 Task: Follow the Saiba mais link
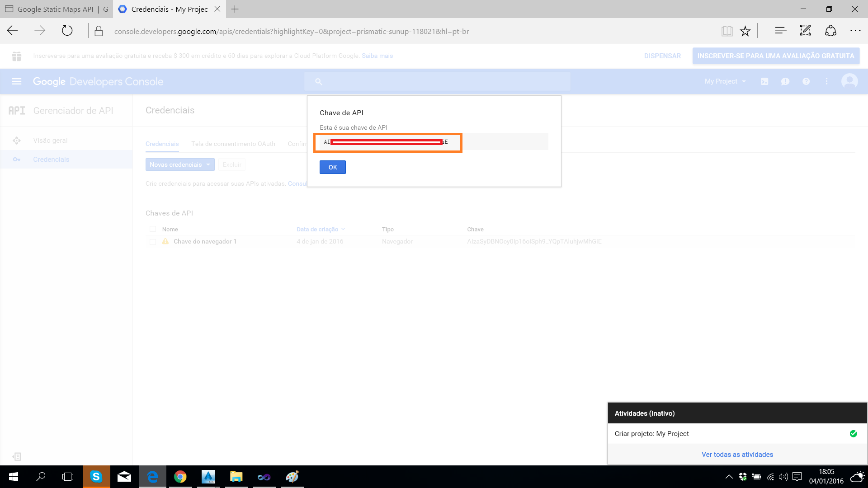click(x=377, y=56)
